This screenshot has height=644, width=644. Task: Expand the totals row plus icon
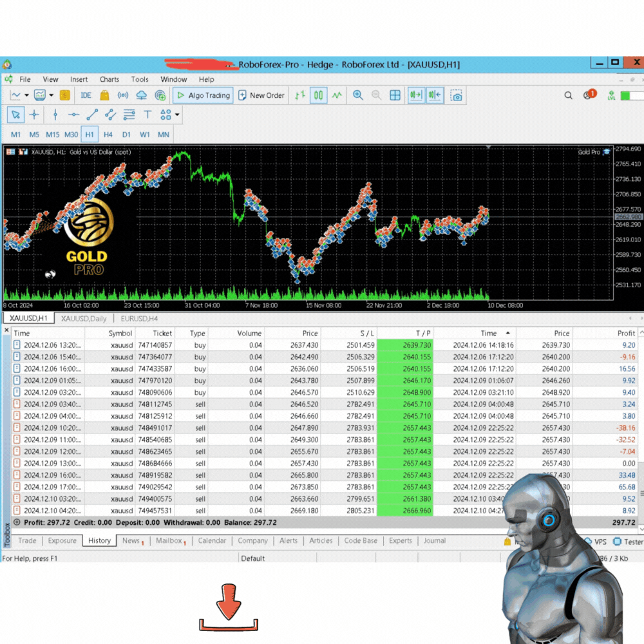coord(17,522)
